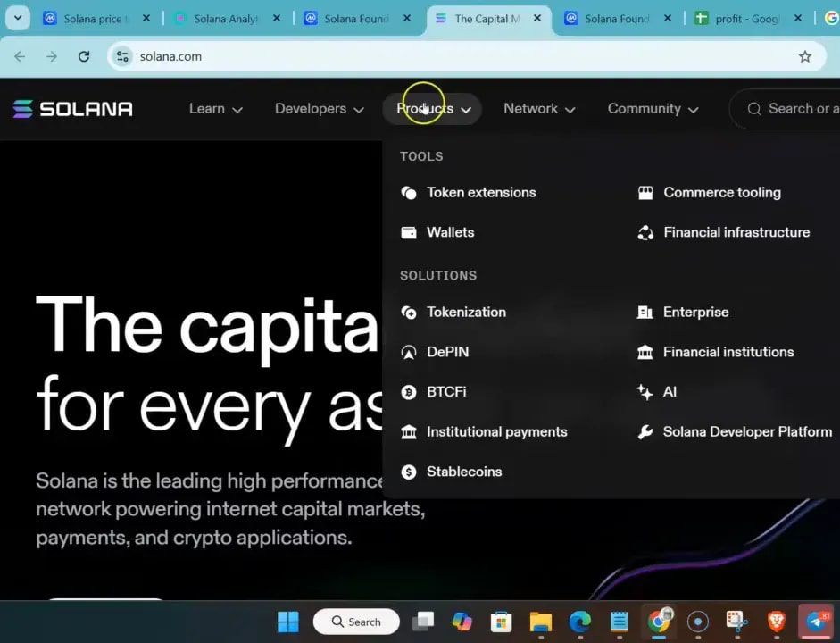The image size is (840, 643).
Task: Click the Solana Developer Platform wrench icon
Action: (x=645, y=432)
